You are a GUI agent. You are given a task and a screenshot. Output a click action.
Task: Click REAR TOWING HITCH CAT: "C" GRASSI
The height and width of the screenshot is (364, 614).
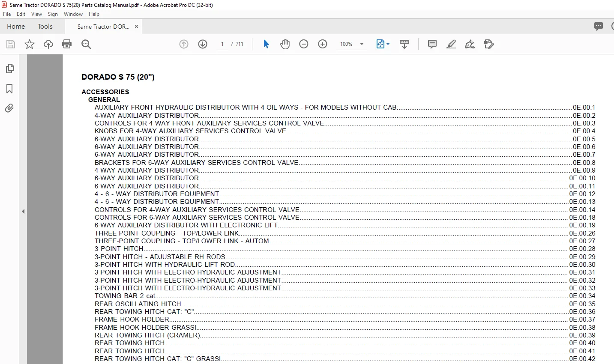[x=158, y=359]
